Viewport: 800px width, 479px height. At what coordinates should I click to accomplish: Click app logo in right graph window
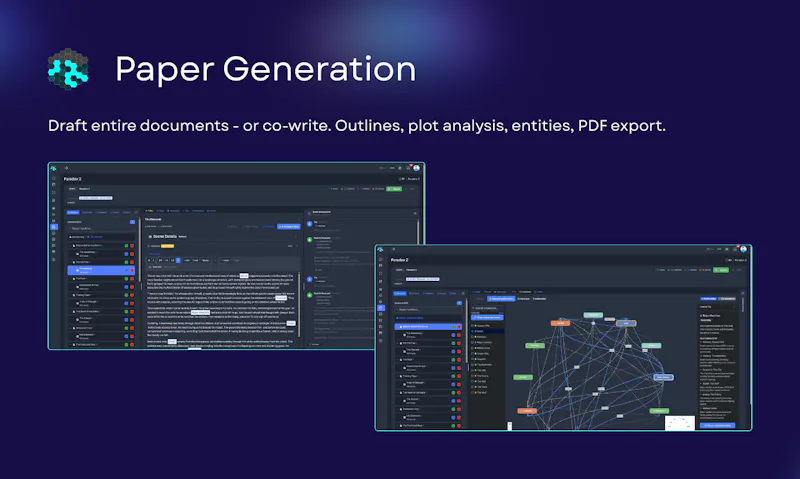click(x=380, y=249)
